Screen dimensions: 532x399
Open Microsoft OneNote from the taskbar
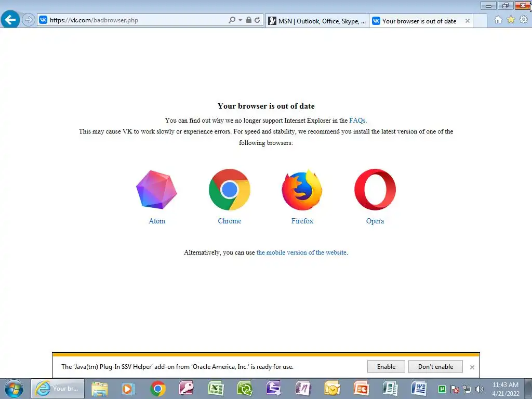(303, 389)
